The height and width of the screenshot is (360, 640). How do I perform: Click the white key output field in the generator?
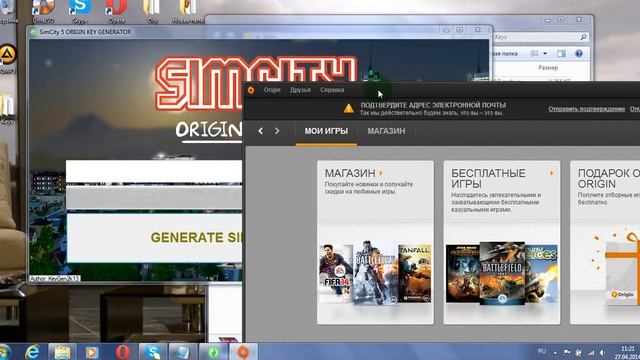[x=155, y=171]
